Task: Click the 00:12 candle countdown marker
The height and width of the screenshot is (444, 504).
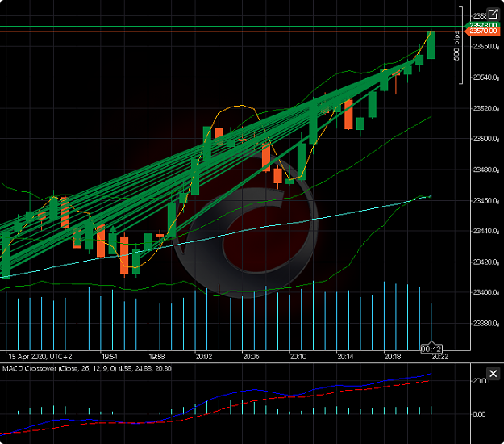Action: pos(431,349)
